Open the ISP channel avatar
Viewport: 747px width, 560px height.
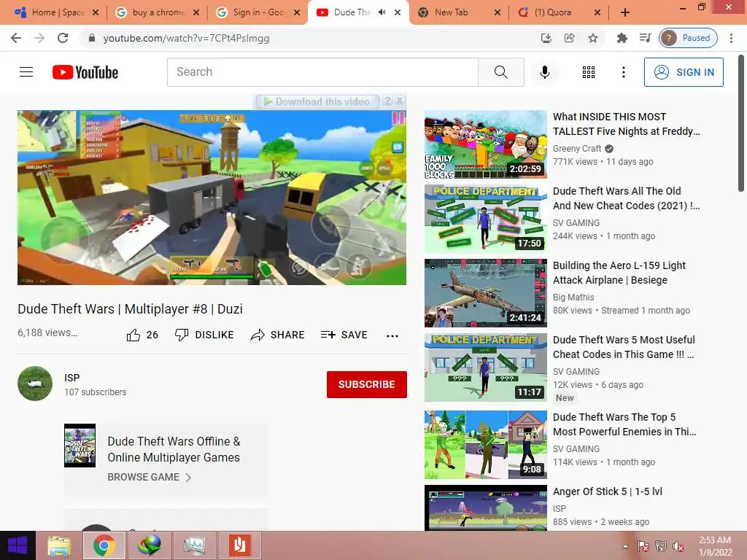click(35, 384)
